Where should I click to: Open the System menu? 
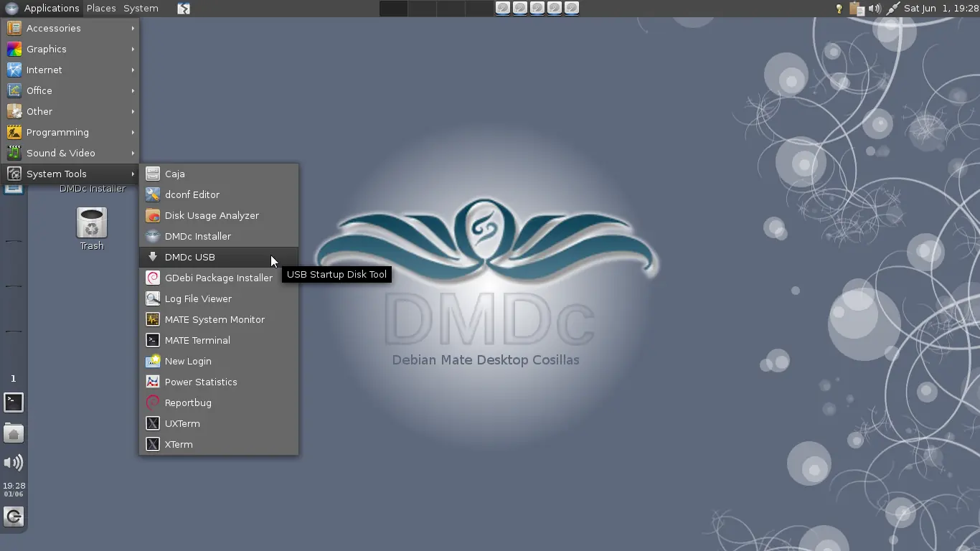click(141, 8)
